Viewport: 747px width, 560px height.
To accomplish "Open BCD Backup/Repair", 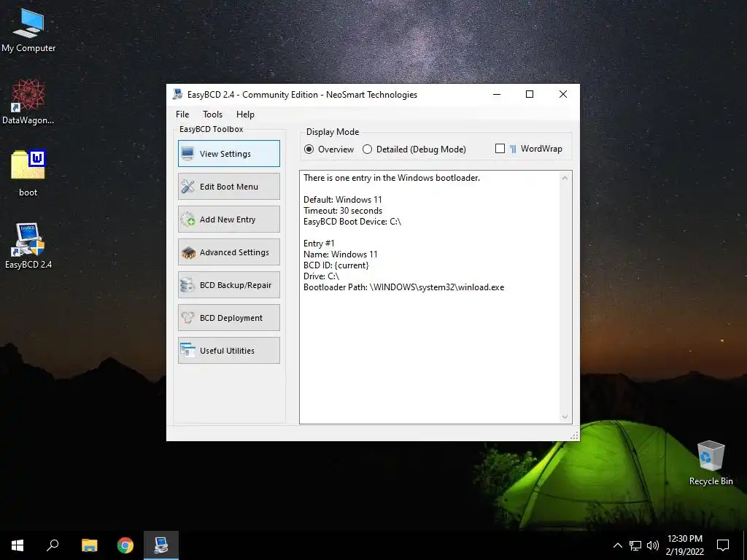I will tap(229, 285).
